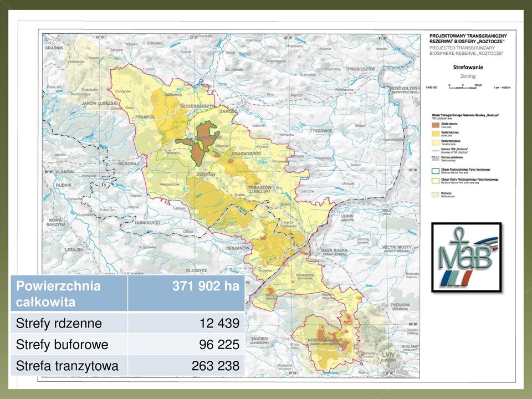Click the 'Strefa rdzenna' legend label
Viewport: 532px width, 399px height.
[x=449, y=124]
